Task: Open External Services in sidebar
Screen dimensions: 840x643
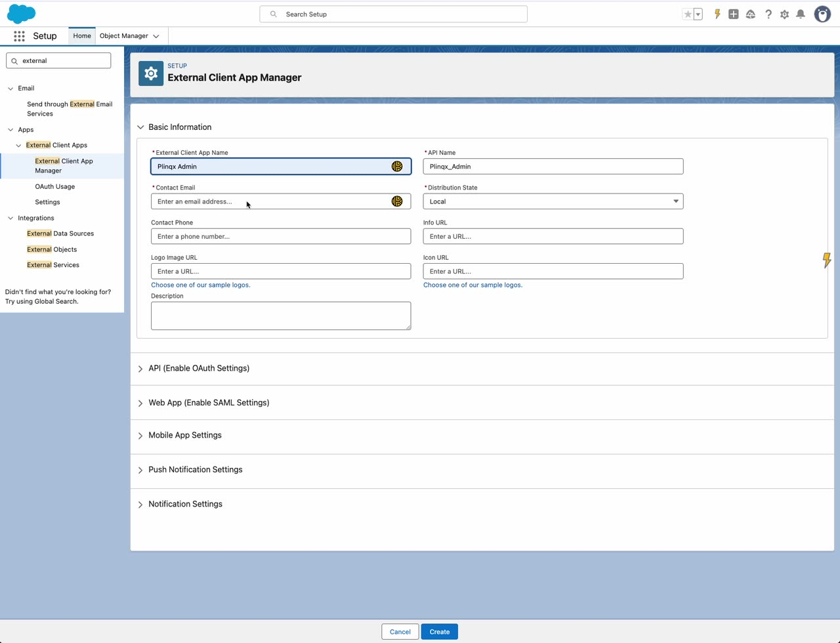Action: pyautogui.click(x=53, y=265)
